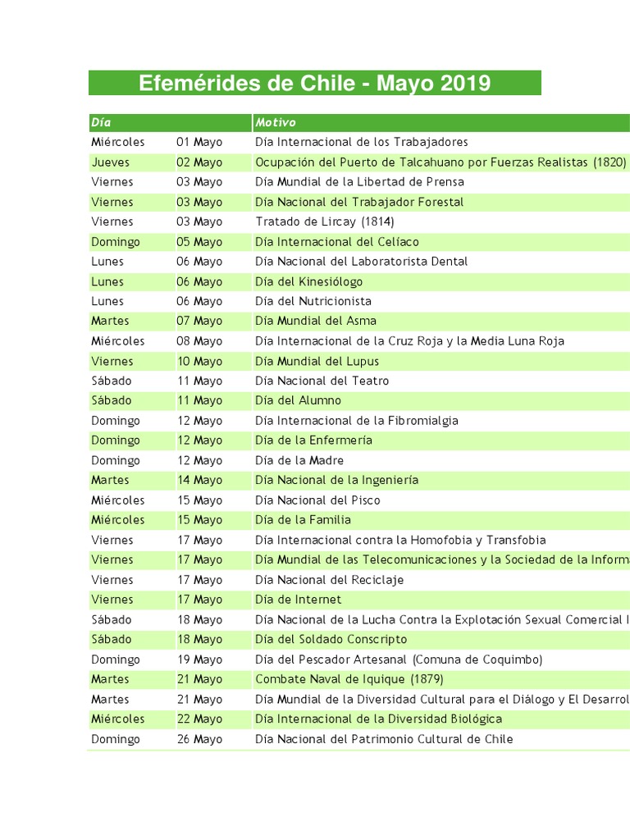The width and height of the screenshot is (630, 840).
Task: Select 'Día Mundial del Lupus' cell
Action: (x=317, y=362)
